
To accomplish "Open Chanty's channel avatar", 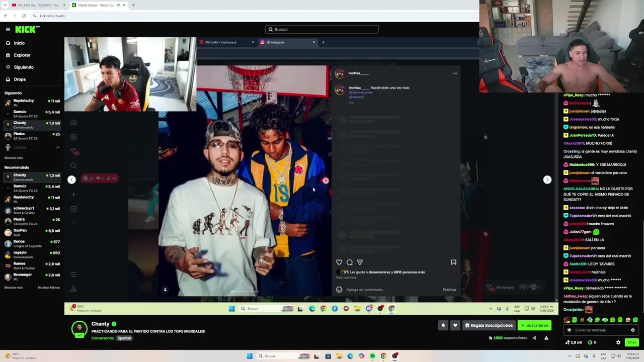I will pos(79,329).
